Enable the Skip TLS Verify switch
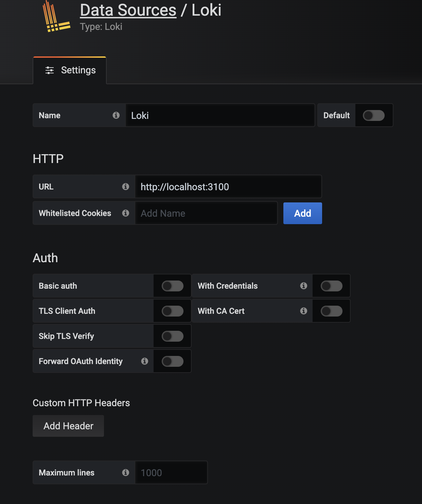422x504 pixels. point(173,336)
